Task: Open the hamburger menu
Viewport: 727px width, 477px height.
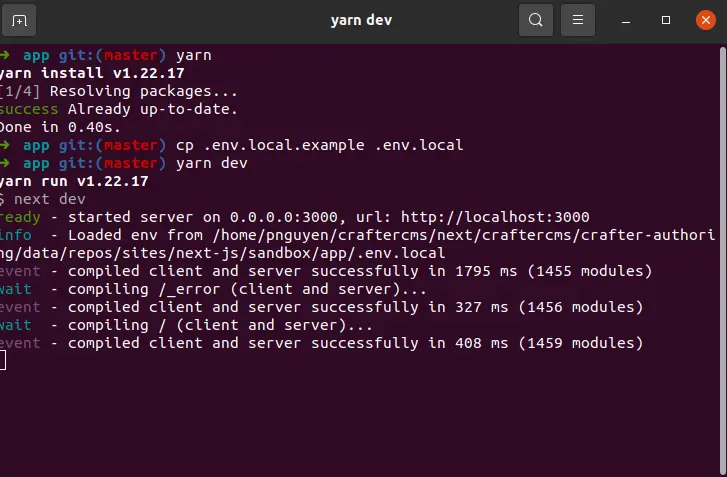Action: 578,20
